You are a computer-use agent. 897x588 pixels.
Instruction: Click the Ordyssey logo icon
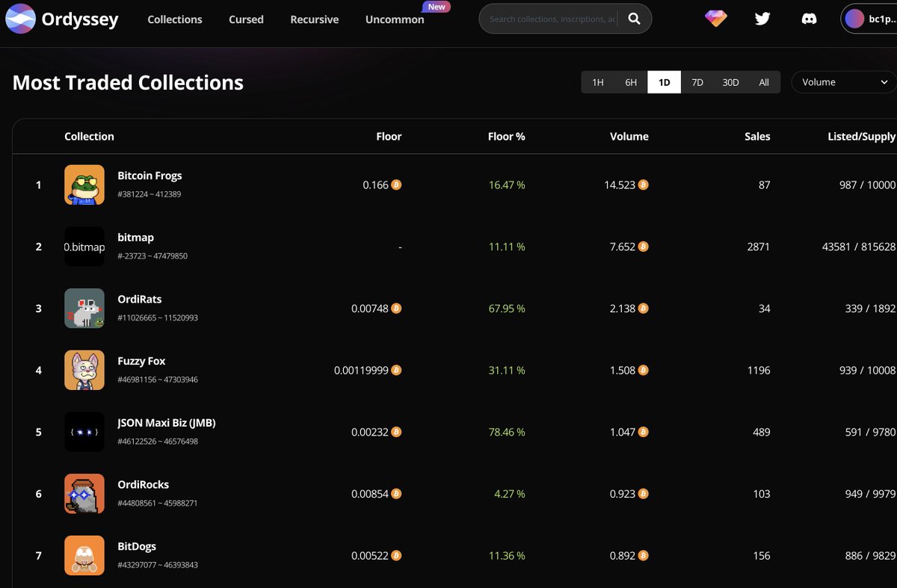21,19
